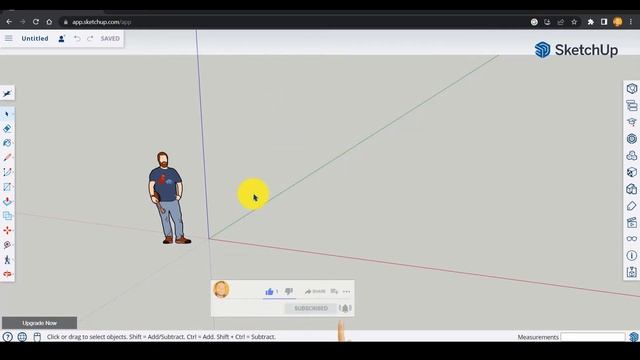
Task: Click the SketchUp logo
Action: pyautogui.click(x=576, y=50)
